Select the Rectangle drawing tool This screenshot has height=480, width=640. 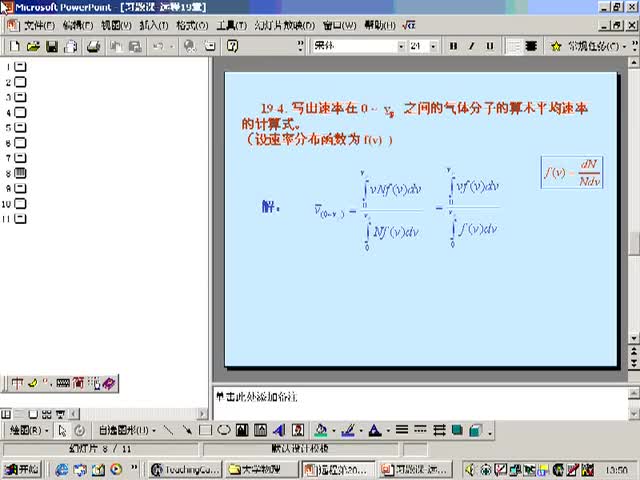205,430
